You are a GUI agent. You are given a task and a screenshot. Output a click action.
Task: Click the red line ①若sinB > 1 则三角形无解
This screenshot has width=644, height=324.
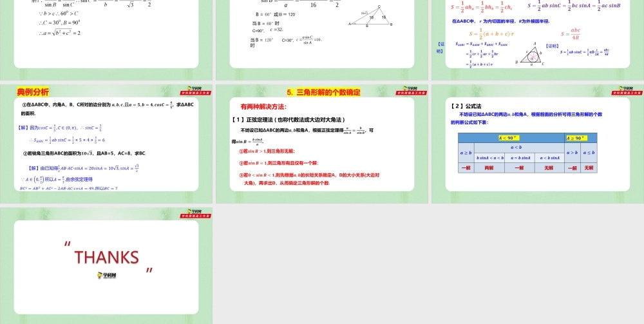pos(267,151)
